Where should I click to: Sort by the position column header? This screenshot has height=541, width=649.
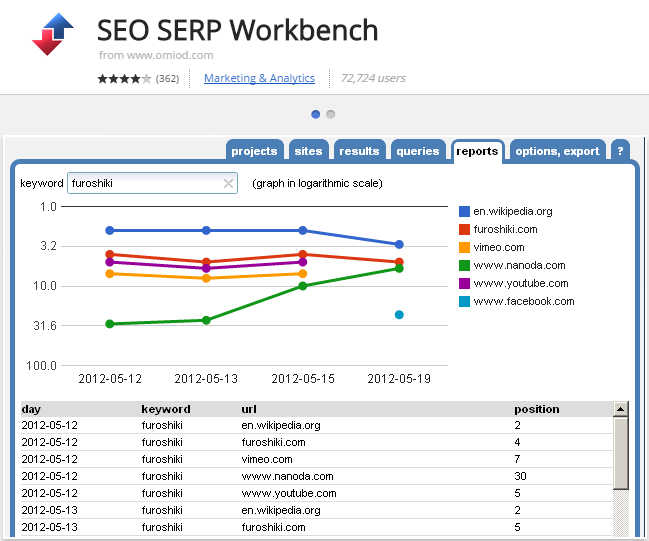tap(536, 409)
